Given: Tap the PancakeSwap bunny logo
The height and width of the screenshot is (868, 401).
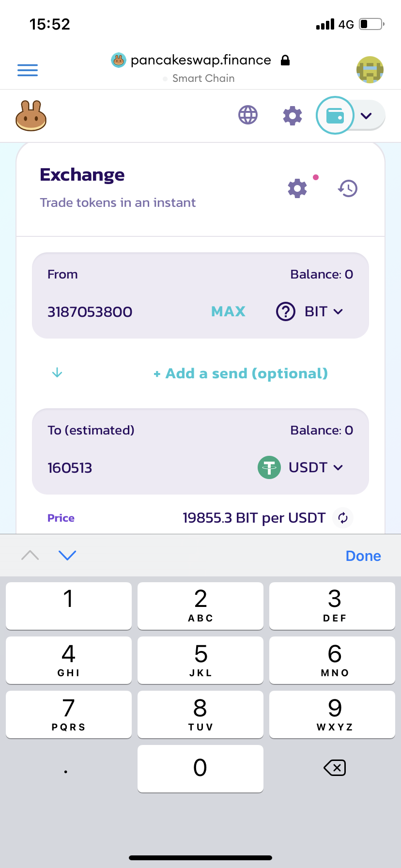Looking at the screenshot, I should 31,116.
